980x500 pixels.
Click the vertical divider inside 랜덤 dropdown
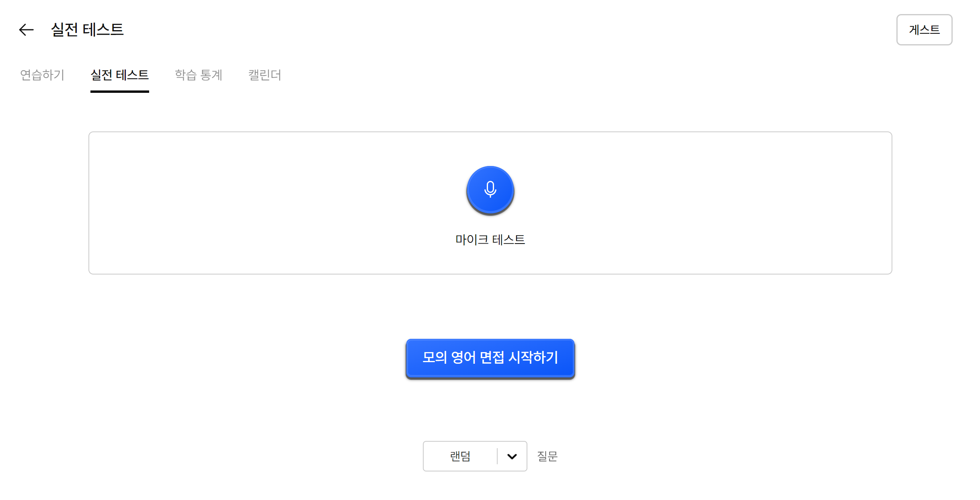497,456
